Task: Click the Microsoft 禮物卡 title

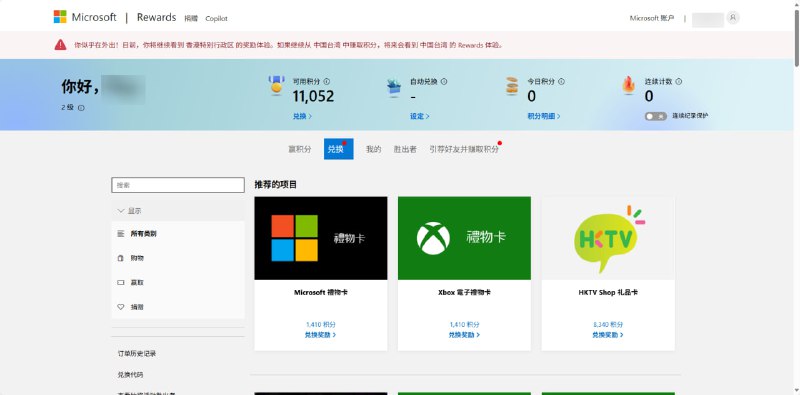Action: coord(321,293)
